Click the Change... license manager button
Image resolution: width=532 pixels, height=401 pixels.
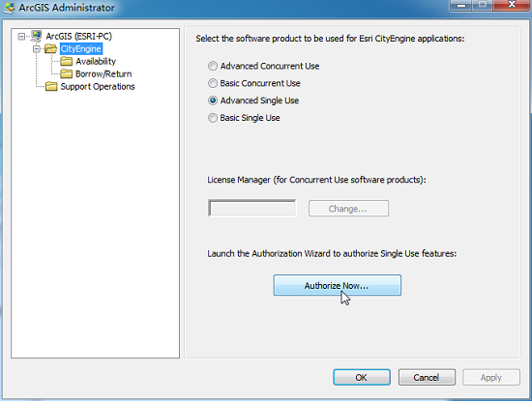pos(348,209)
